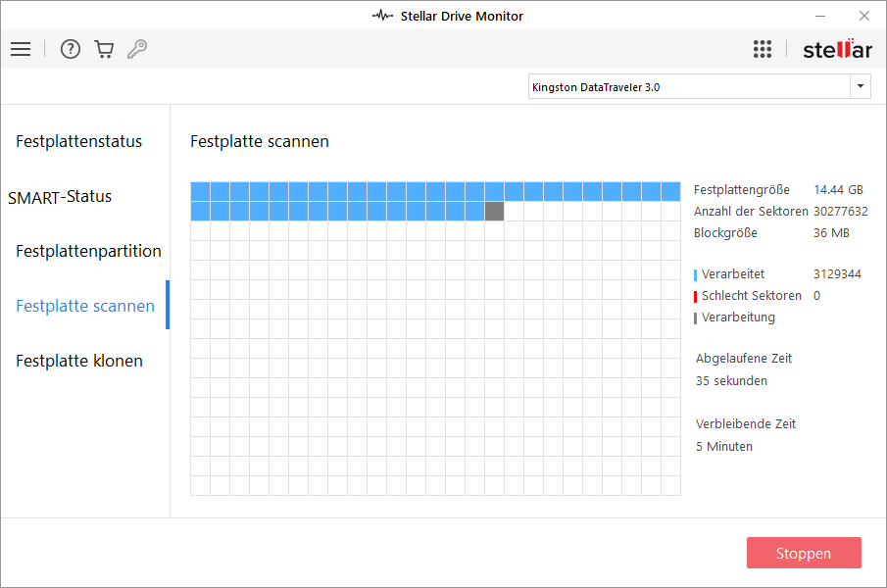This screenshot has height=588, width=887.
Task: Open the shopping cart purchase icon
Action: 104,49
